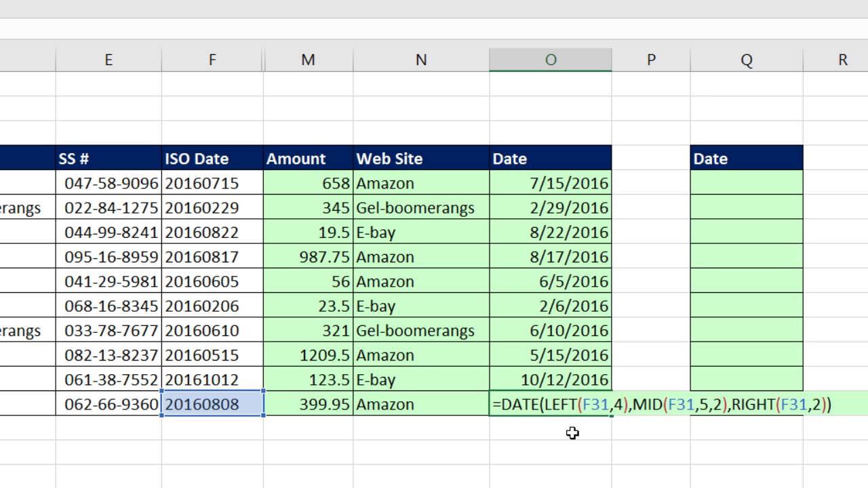This screenshot has width=868, height=488.
Task: Select Date cell 8/22/2016
Action: pos(550,232)
